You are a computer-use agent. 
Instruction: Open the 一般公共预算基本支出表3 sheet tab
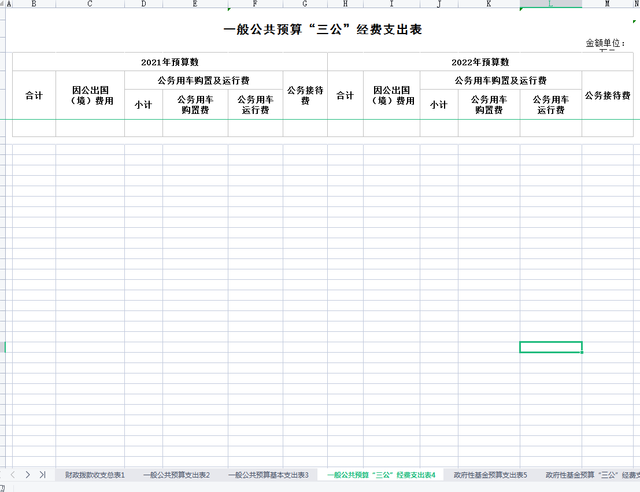click(x=268, y=475)
